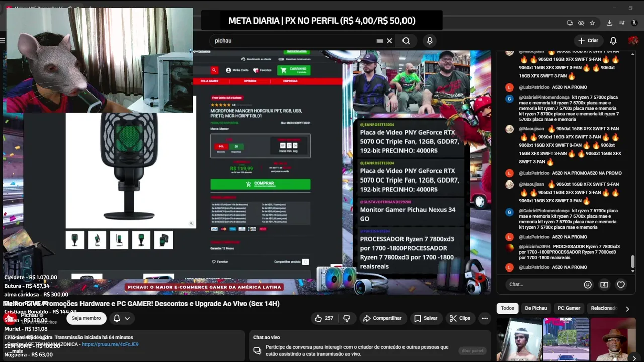
Task: Click the '257' like count
Action: (329, 318)
